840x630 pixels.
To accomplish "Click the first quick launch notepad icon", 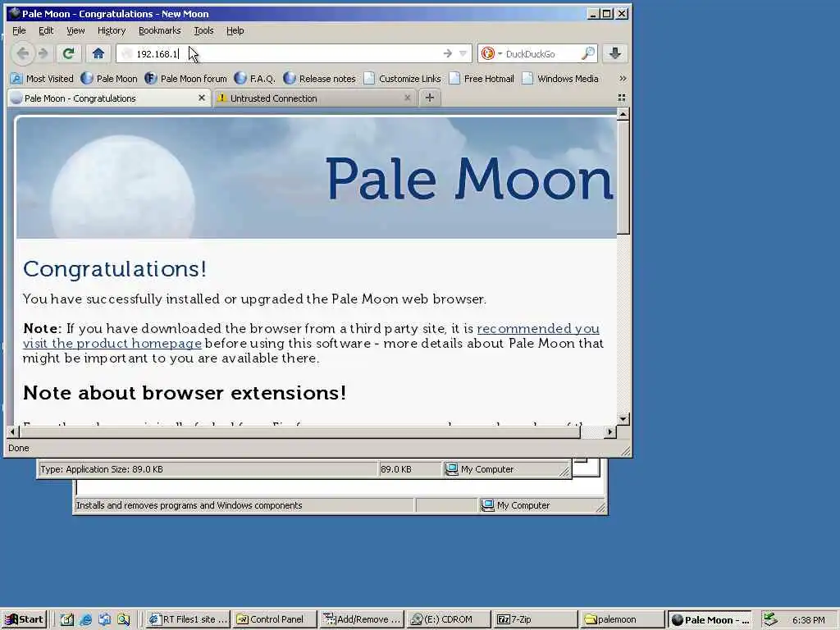I will [66, 619].
